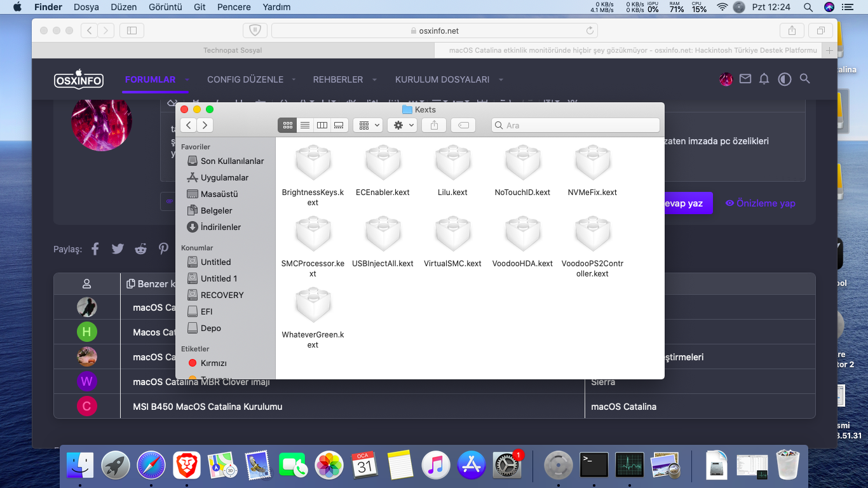Switch Finder to list view
The height and width of the screenshot is (488, 868).
305,125
